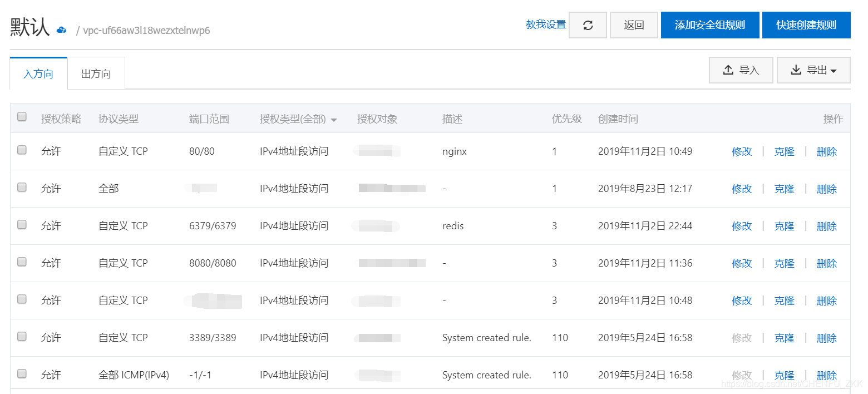Click the 教我设置 link
Image resolution: width=868 pixels, height=394 pixels.
click(546, 24)
